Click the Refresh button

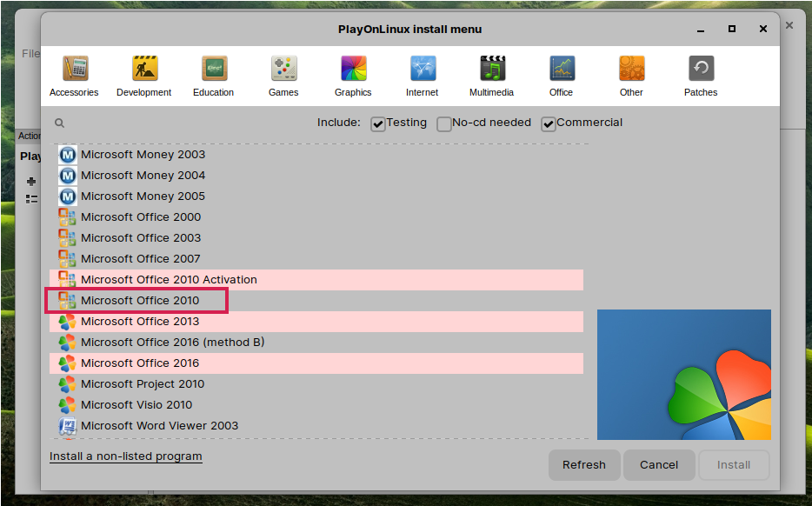(x=584, y=465)
